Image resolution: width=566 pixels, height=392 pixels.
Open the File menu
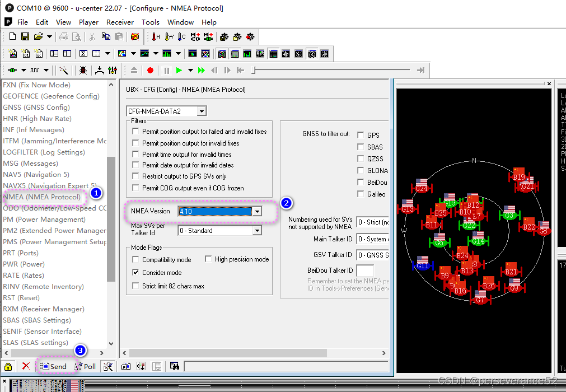22,22
